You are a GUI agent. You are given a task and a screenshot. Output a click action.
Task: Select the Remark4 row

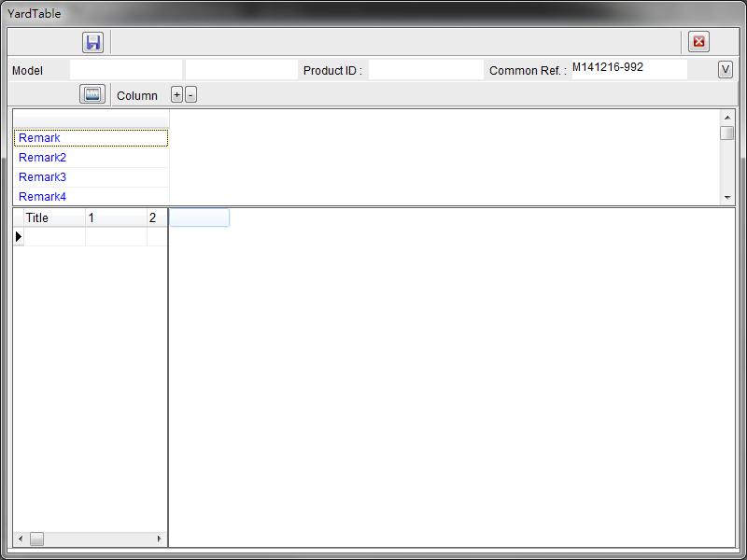pos(91,197)
